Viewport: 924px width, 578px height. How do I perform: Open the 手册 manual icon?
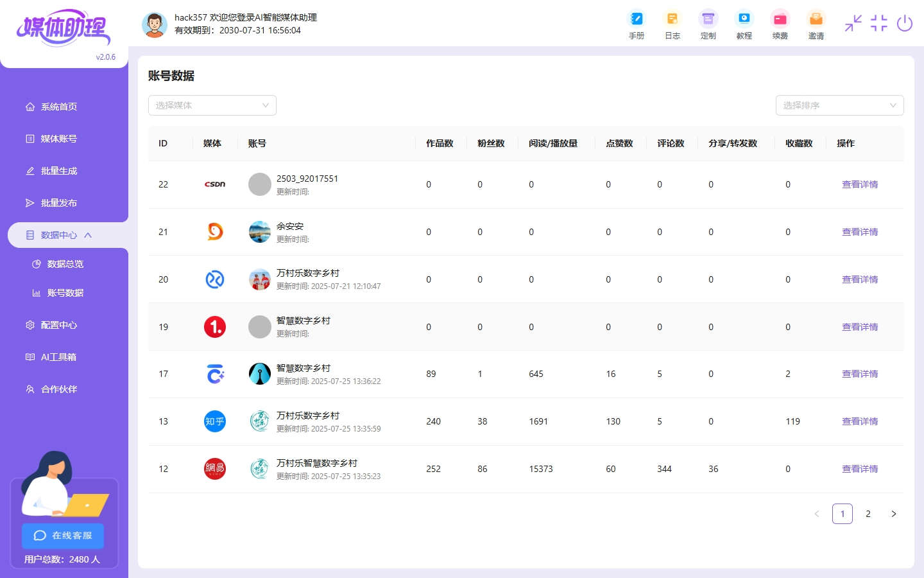[x=636, y=19]
